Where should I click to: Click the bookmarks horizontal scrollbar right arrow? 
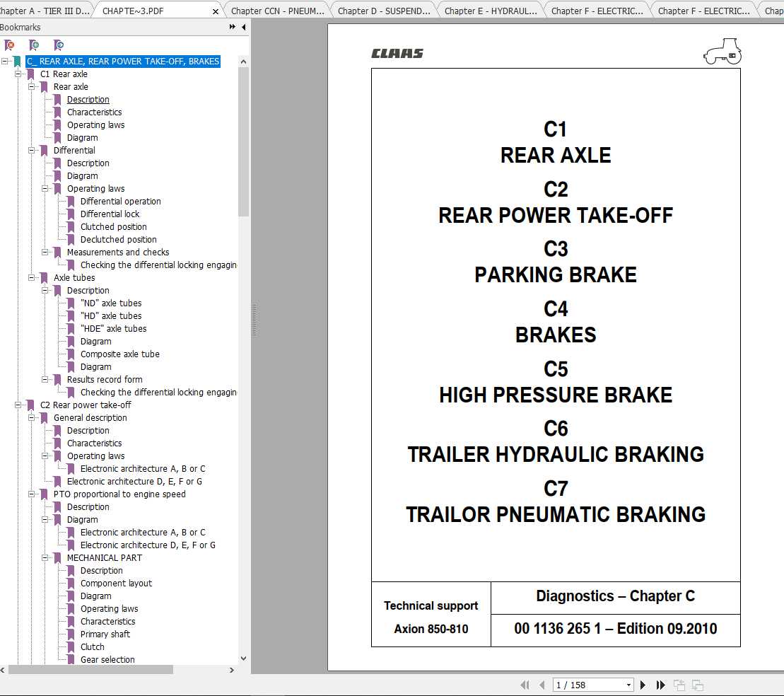pyautogui.click(x=232, y=669)
